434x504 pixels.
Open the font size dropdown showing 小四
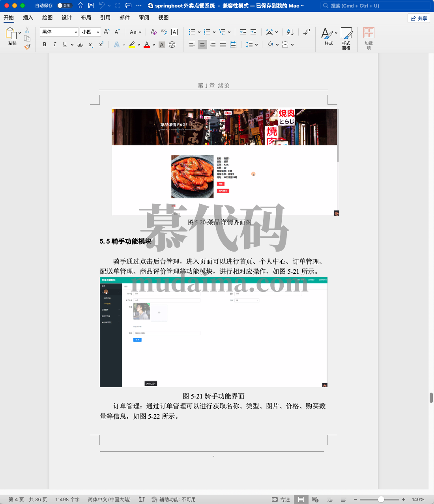(90, 32)
